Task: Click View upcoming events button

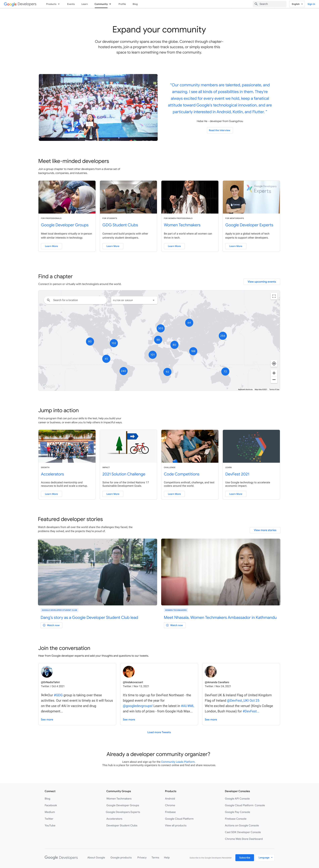Action: tap(262, 282)
